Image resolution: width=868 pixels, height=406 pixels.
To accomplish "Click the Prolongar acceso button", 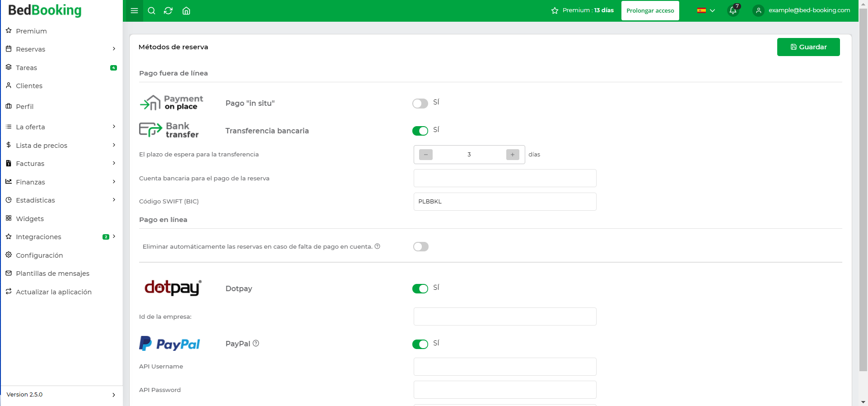I will [650, 10].
